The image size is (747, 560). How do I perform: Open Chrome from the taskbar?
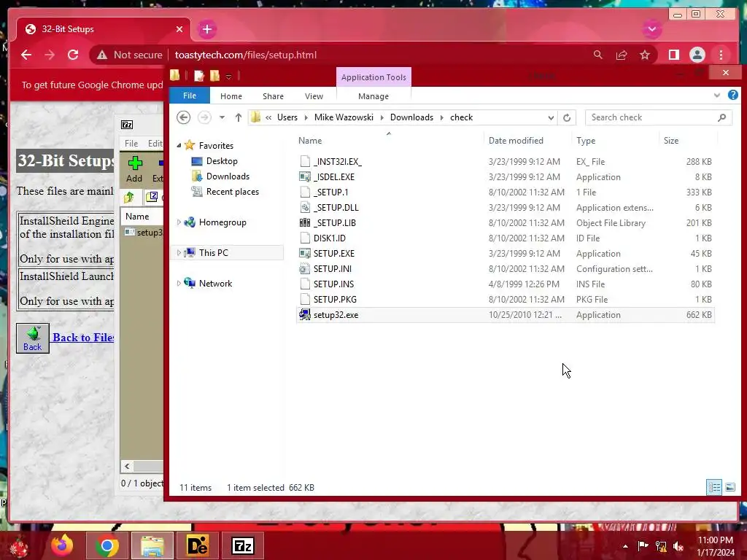107,545
